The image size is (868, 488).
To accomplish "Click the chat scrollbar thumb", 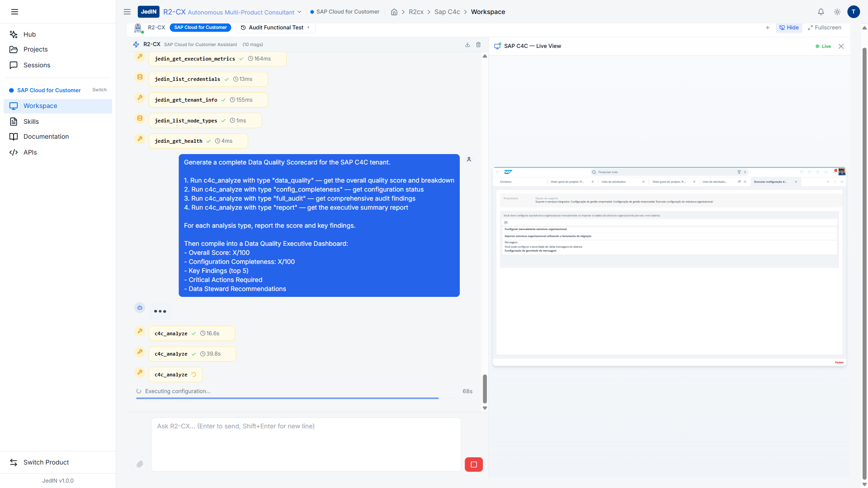I will [485, 389].
